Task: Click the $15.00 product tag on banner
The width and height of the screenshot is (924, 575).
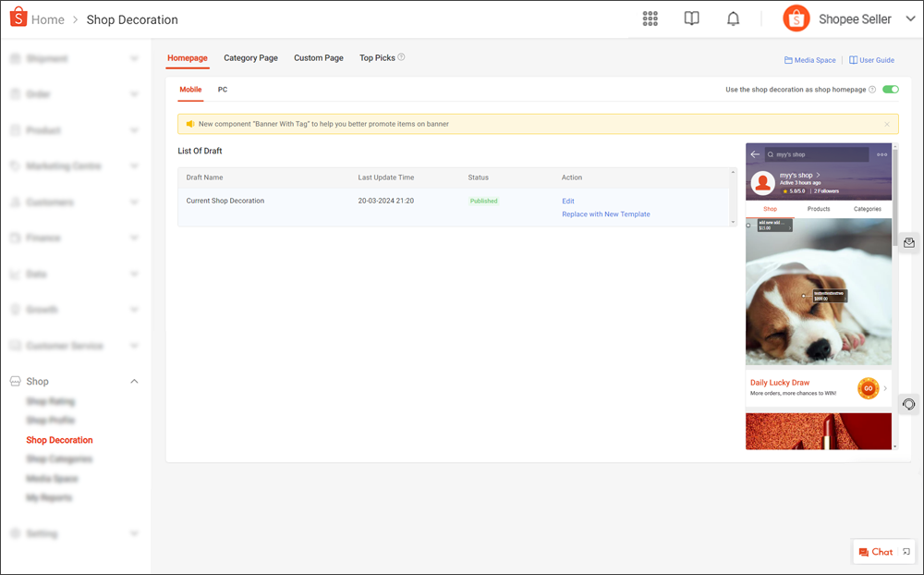Action: (774, 226)
